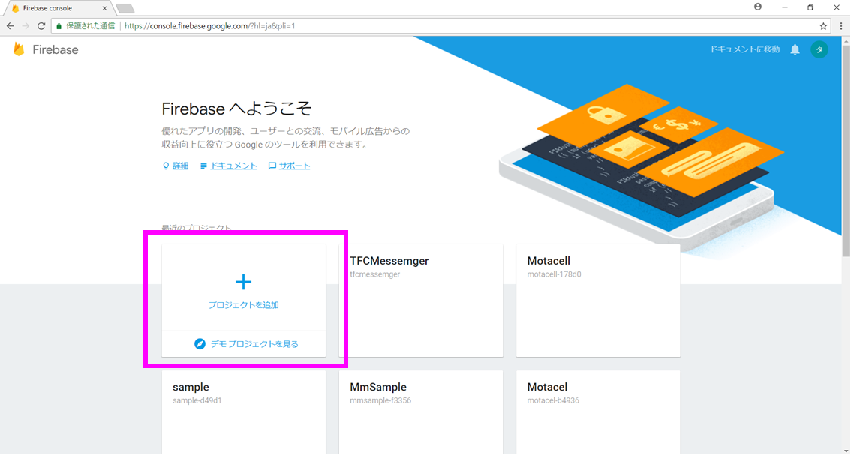The width and height of the screenshot is (850, 454).
Task: Open the ドキュメントに移動 link
Action: click(x=745, y=49)
